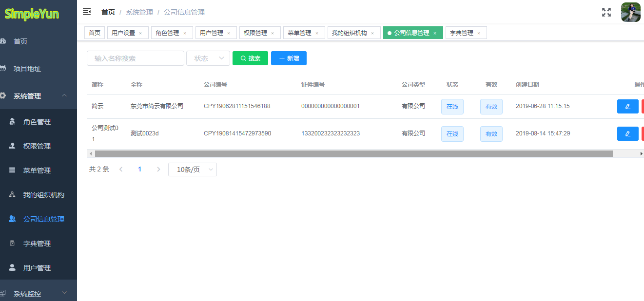Select the 字典管理 tab
This screenshot has width=644, height=301.
462,33
